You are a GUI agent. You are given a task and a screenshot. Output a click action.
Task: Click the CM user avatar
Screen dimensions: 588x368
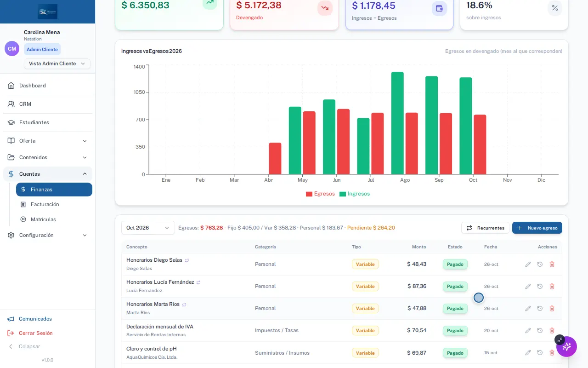(x=12, y=49)
